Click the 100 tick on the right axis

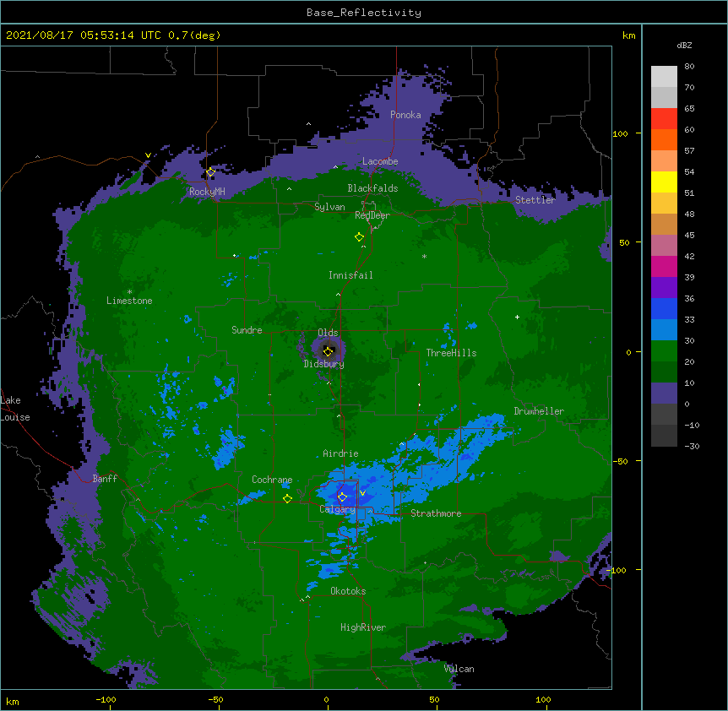[620, 133]
